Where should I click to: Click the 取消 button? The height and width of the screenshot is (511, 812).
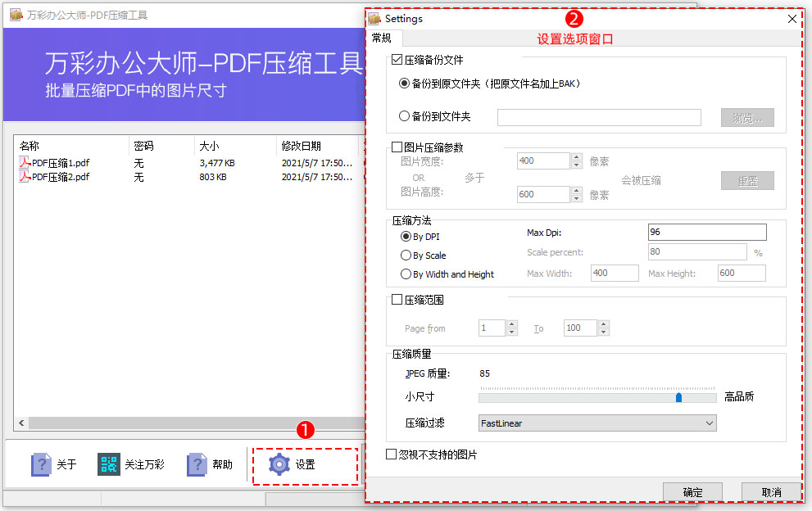tap(771, 492)
